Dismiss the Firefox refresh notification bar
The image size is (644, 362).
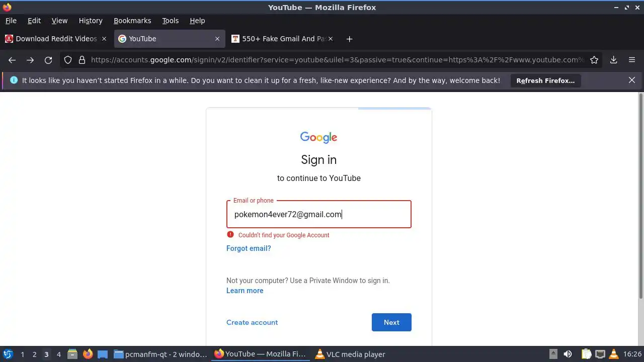(x=632, y=80)
